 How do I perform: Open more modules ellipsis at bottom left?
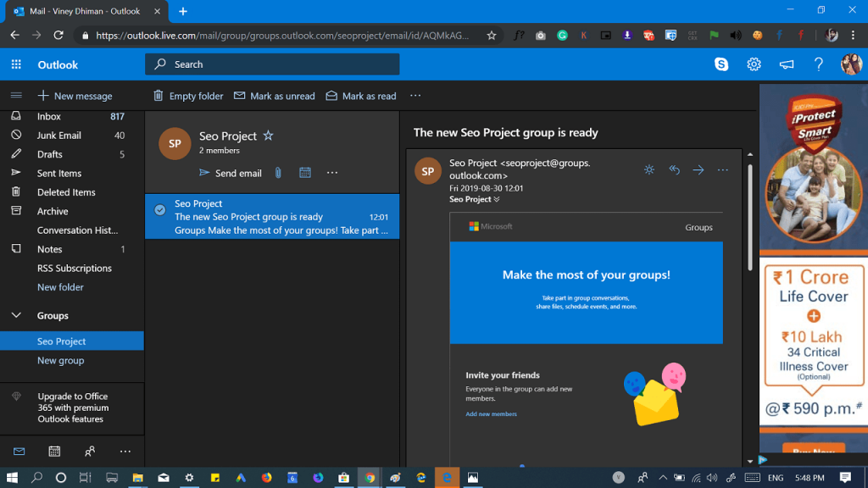point(125,452)
